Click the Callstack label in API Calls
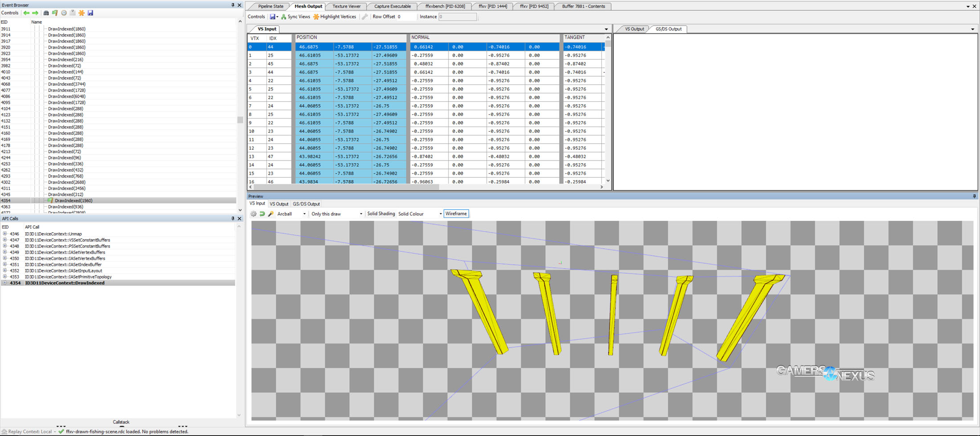Screen dimensions: 980x436 click(121, 422)
